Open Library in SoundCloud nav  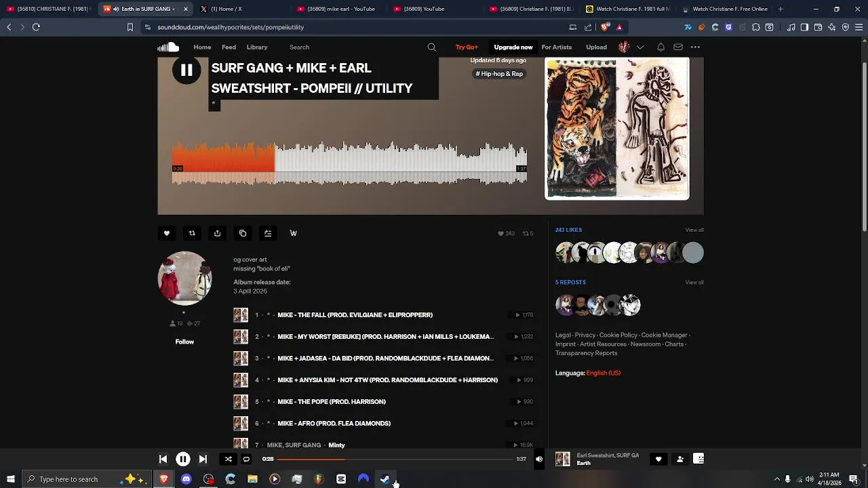click(257, 47)
